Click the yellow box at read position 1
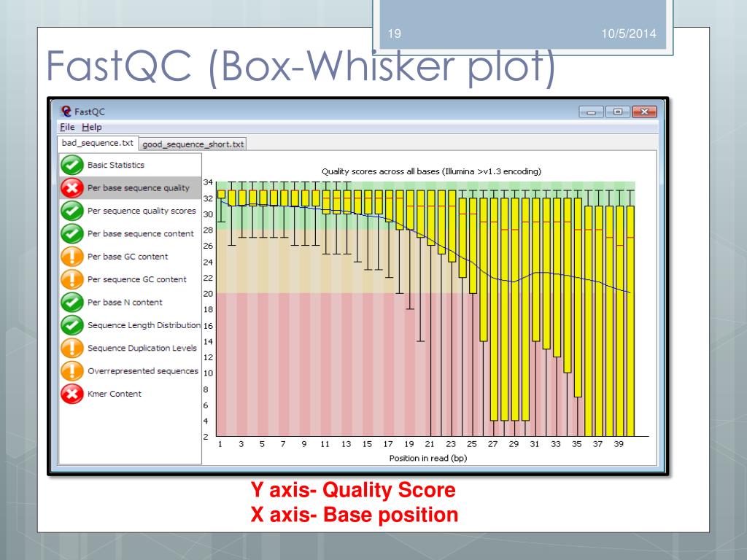Screen dimensions: 747x560 [x=221, y=194]
